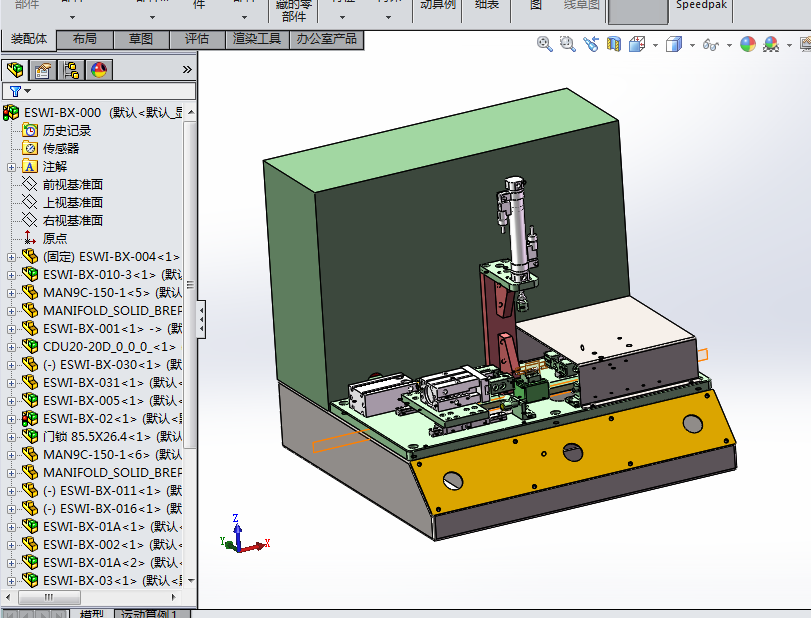Open the PropertyManager panel tab icon
The height and width of the screenshot is (618, 811).
point(42,70)
